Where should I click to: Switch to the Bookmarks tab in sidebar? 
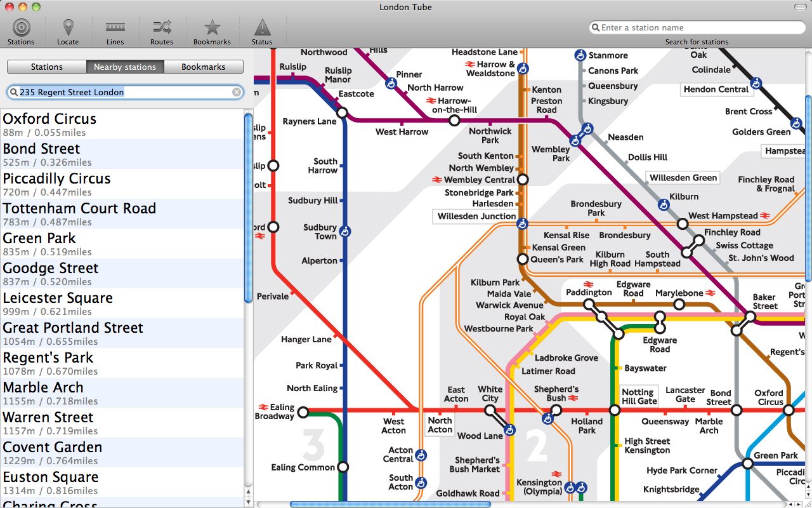click(x=204, y=67)
